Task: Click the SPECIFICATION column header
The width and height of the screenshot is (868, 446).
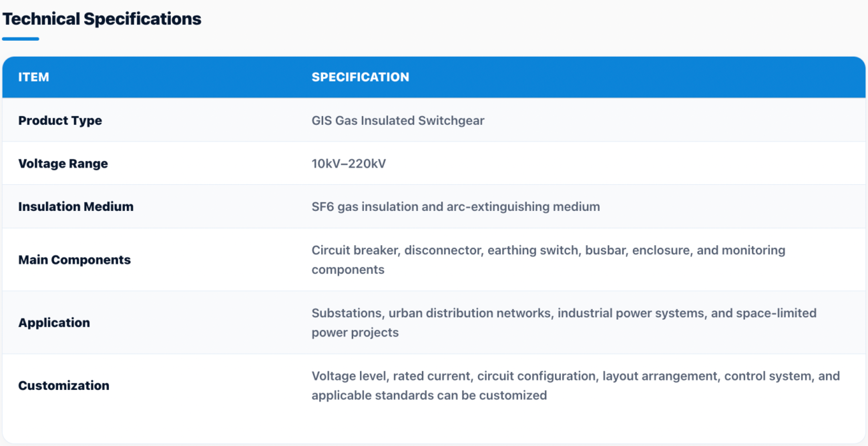Action: point(360,77)
